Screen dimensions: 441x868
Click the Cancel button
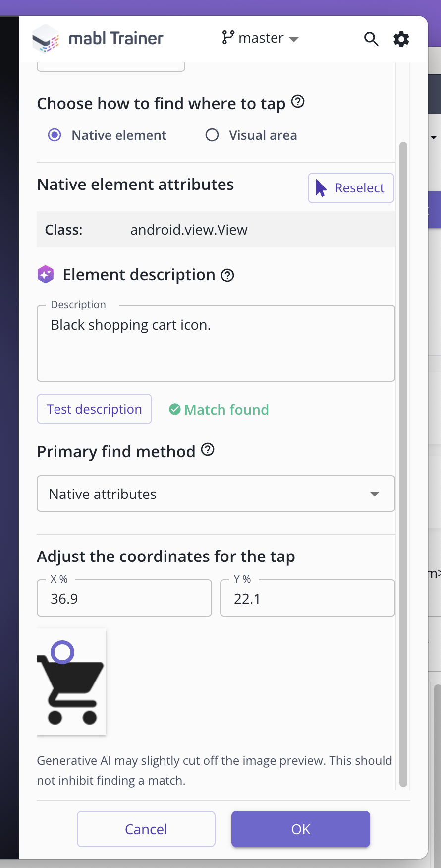146,829
